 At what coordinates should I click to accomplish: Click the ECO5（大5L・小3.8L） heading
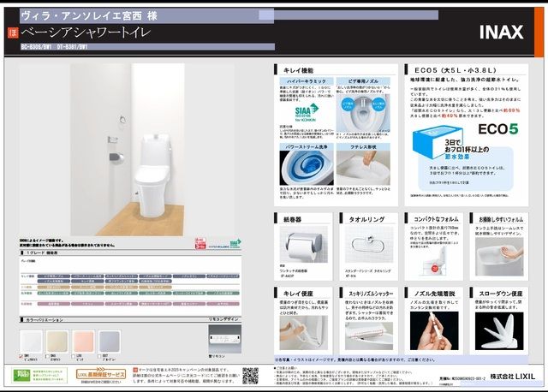455,70
